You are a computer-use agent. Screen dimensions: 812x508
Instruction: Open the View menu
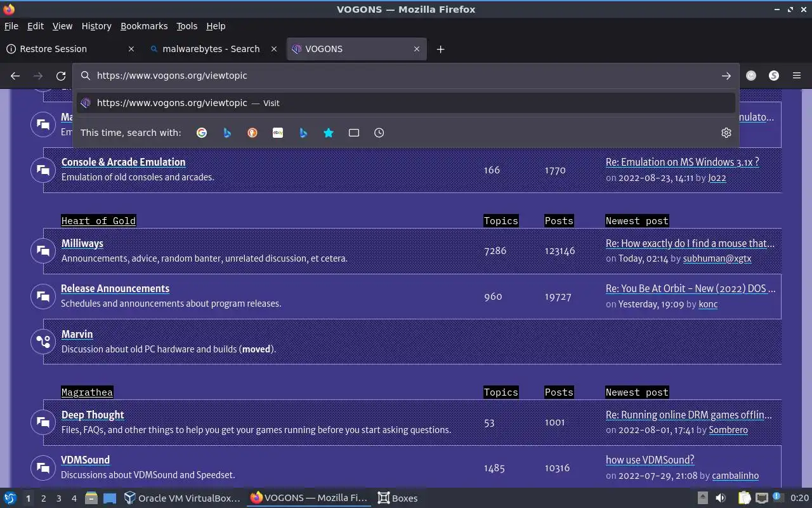tap(62, 26)
